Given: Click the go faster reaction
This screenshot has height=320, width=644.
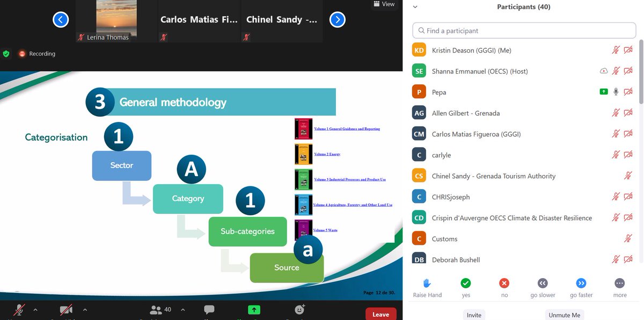Looking at the screenshot, I should pos(581,283).
